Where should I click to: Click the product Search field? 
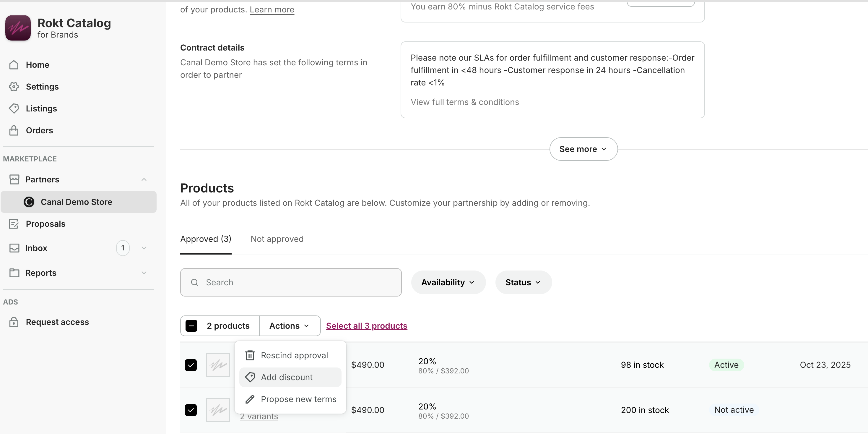[291, 282]
